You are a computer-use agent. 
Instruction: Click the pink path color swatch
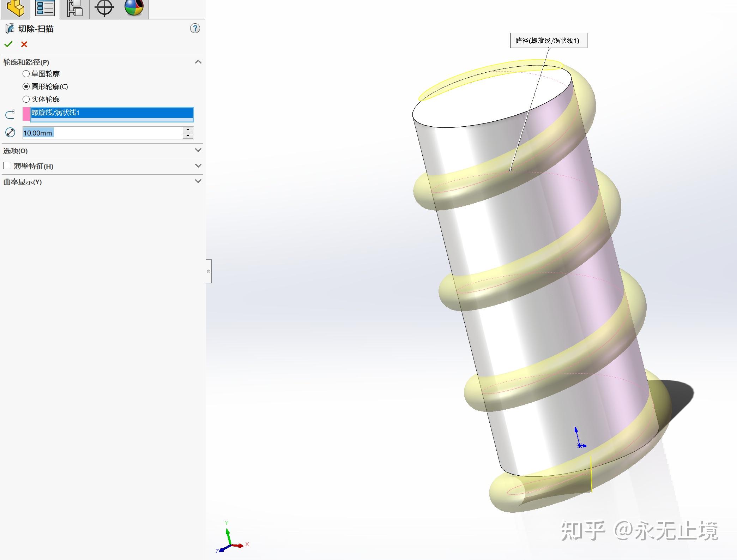pyautogui.click(x=26, y=114)
